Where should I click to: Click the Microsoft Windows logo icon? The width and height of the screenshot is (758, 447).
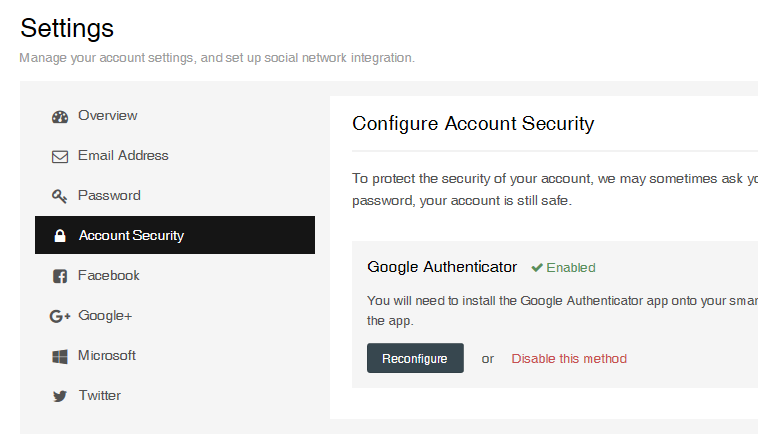[60, 356]
